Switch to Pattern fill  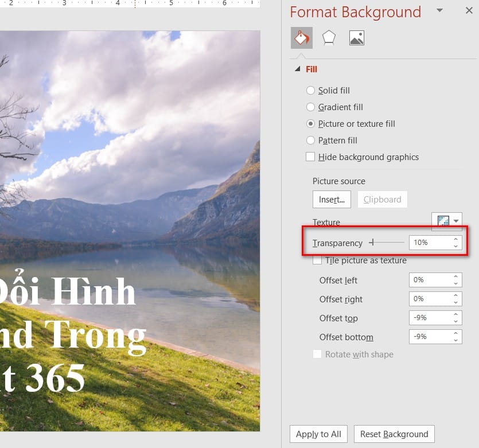(310, 141)
